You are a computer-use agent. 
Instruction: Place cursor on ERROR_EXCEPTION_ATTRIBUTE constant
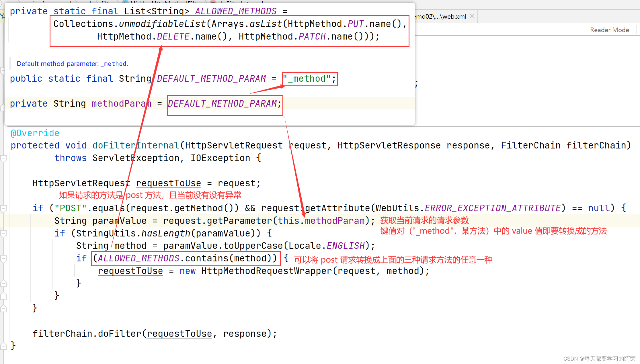coord(493,208)
